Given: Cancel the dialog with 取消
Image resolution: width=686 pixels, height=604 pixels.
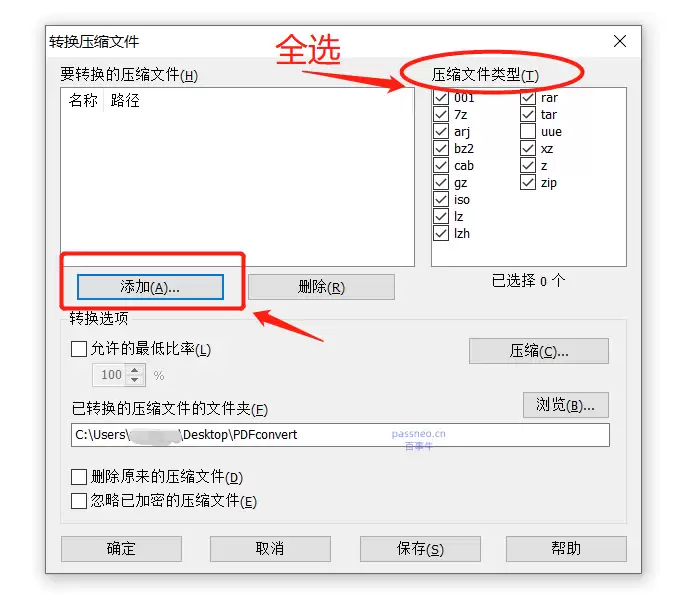Looking at the screenshot, I should pyautogui.click(x=270, y=548).
